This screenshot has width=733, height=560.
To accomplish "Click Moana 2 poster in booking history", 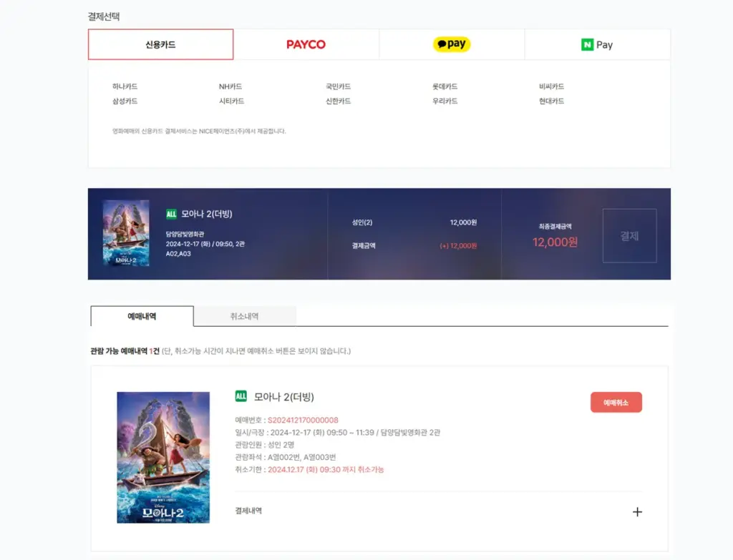I will (163, 457).
